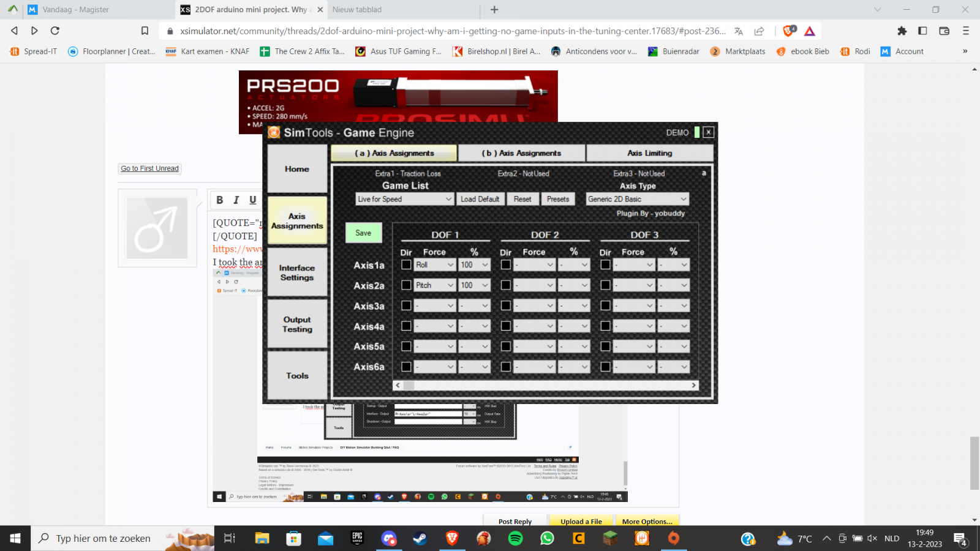Viewport: 980px width, 551px height.
Task: Apply underline formatting in reply editor
Action: pyautogui.click(x=252, y=200)
